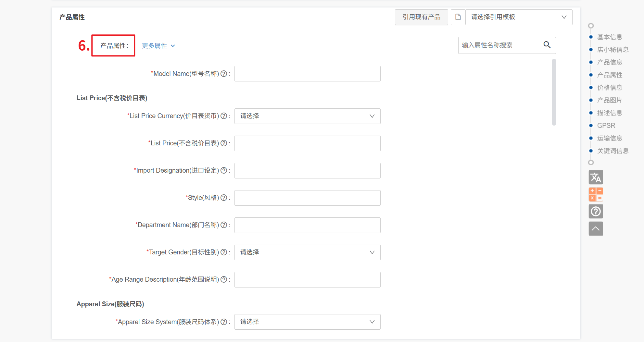Click the help question mark sidebar icon
This screenshot has height=342, width=644.
(595, 212)
